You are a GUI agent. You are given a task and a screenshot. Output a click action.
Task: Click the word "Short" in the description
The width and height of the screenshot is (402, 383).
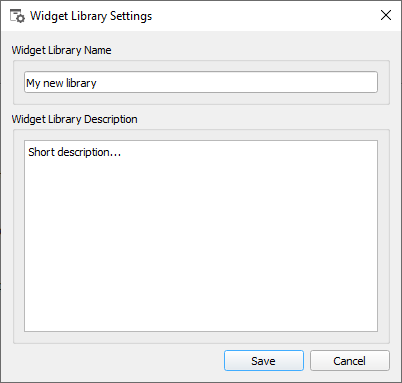pyautogui.click(x=41, y=152)
